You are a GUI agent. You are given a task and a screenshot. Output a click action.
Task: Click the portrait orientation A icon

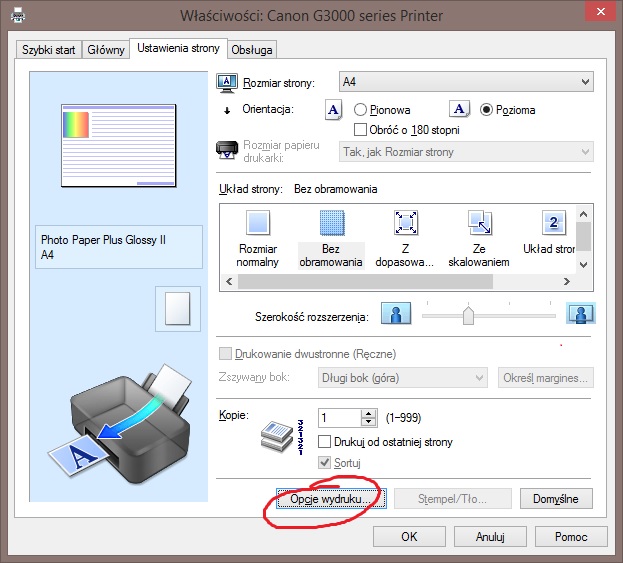[x=334, y=110]
